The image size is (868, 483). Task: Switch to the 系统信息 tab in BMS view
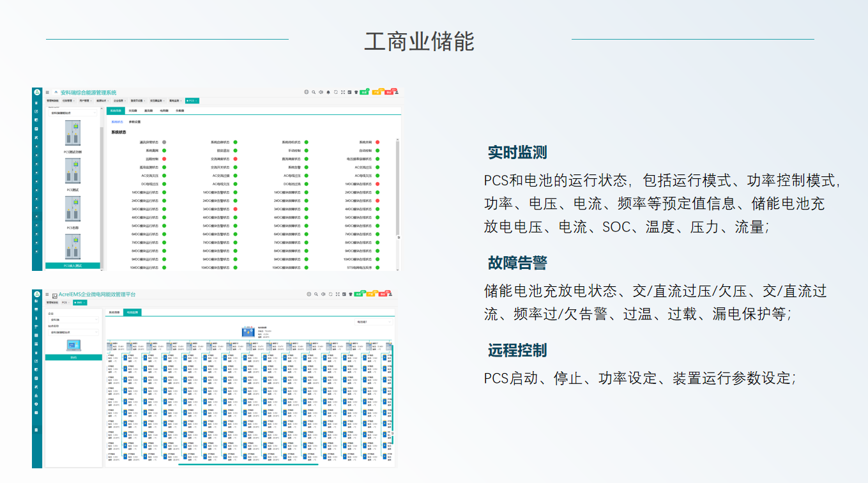tap(114, 312)
